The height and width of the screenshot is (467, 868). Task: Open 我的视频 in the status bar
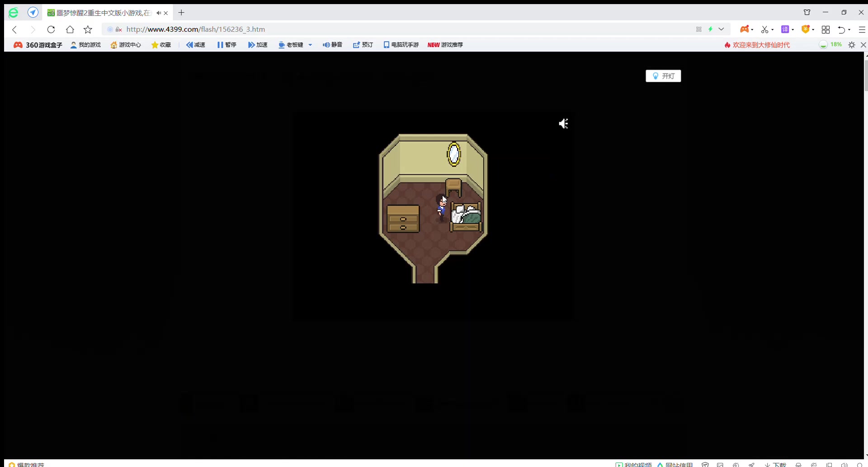coord(633,464)
